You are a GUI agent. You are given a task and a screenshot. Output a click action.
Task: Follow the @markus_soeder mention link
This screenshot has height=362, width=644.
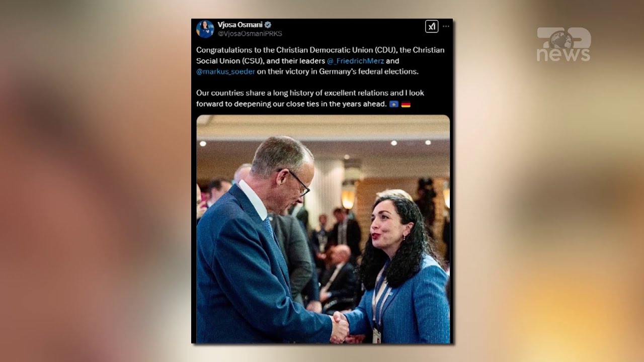(x=225, y=71)
